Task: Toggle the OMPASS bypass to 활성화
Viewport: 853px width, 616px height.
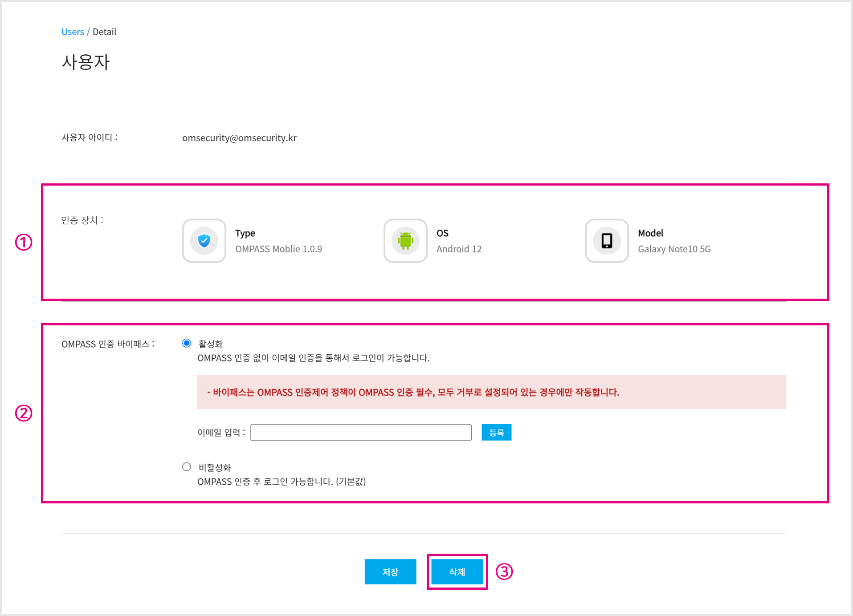Action: [x=187, y=343]
